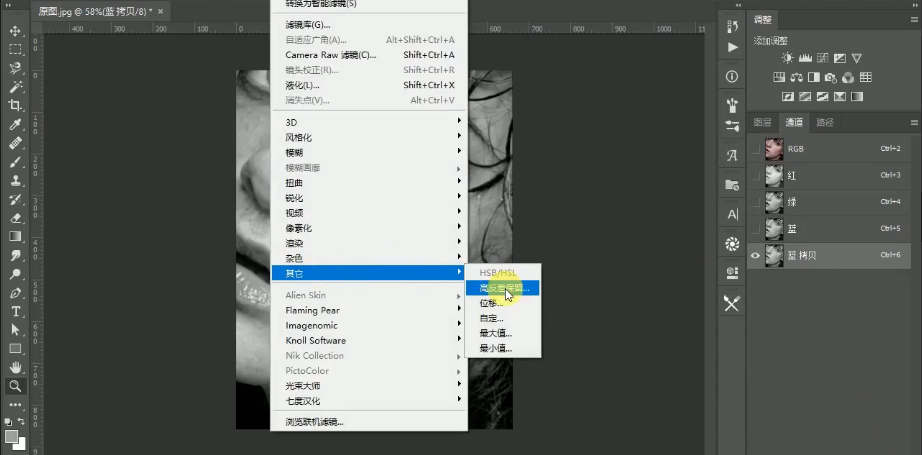
Task: Add a Channel Mixer adjustment
Action: pos(848,77)
